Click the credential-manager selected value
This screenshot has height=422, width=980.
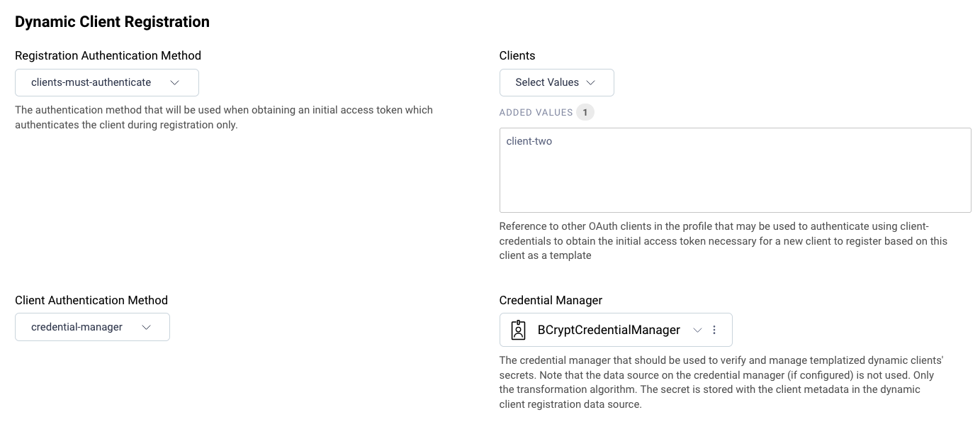click(77, 327)
